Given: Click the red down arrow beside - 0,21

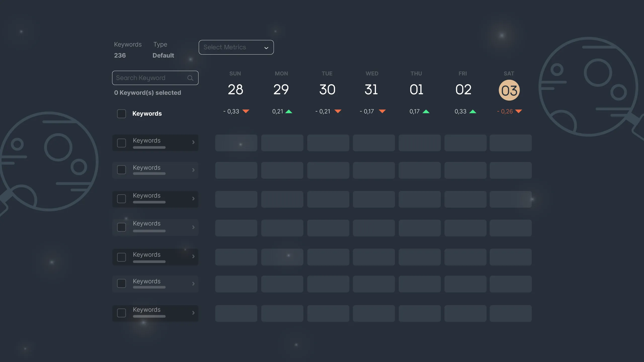Looking at the screenshot, I should [338, 111].
